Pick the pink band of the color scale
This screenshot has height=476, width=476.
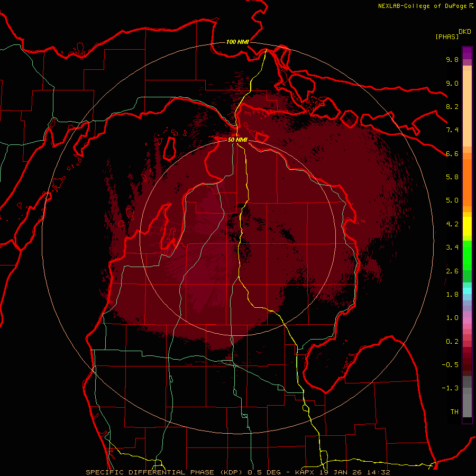tap(467, 321)
